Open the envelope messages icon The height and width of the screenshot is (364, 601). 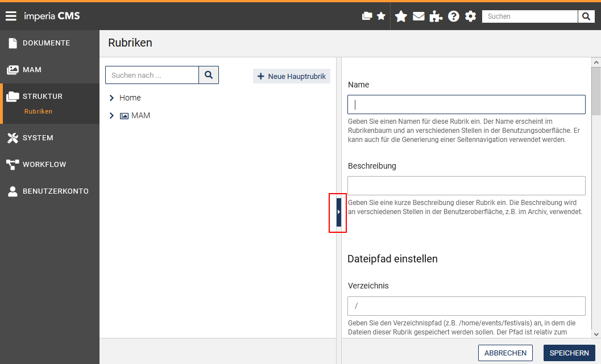click(x=418, y=16)
